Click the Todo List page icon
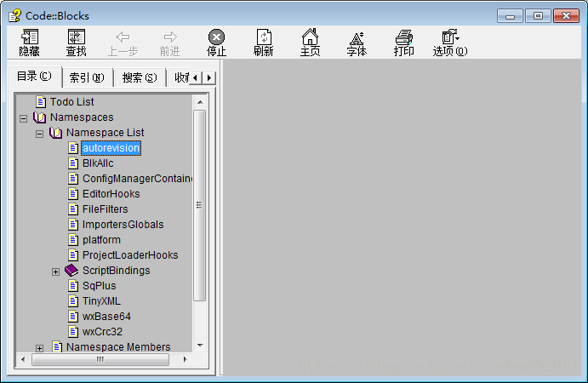The height and width of the screenshot is (383, 588). coord(41,101)
